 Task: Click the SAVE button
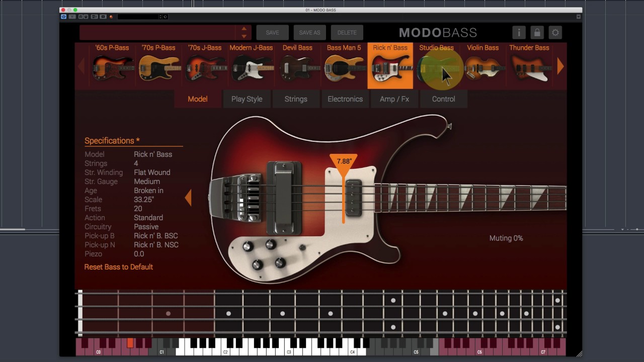coord(272,33)
